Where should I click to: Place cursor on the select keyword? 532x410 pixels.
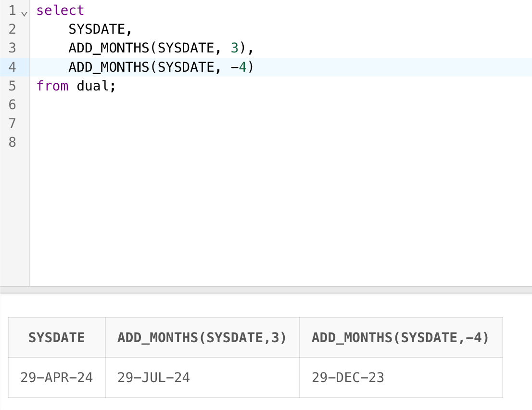[x=60, y=11]
